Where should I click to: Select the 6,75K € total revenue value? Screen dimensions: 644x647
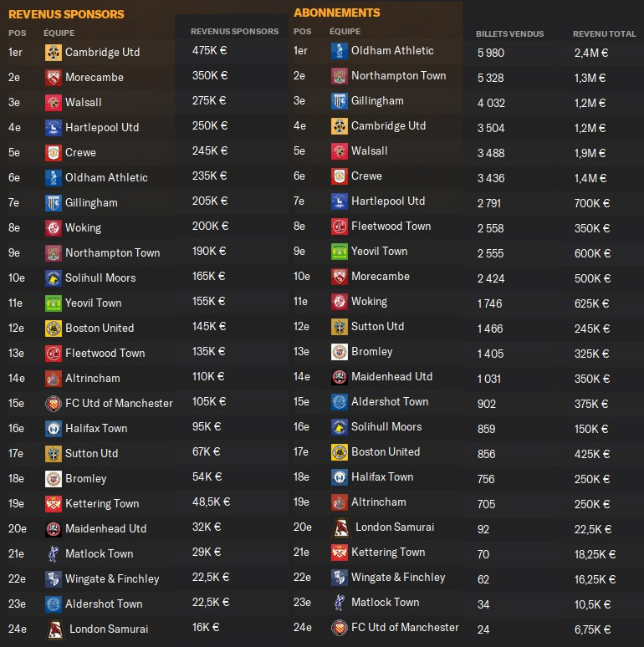592,630
